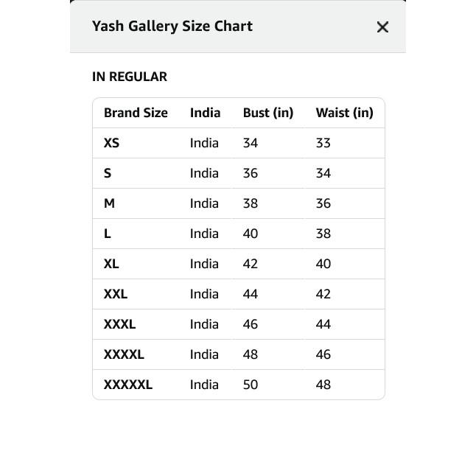
Task: Select the XS brand size row label
Action: [x=111, y=143]
